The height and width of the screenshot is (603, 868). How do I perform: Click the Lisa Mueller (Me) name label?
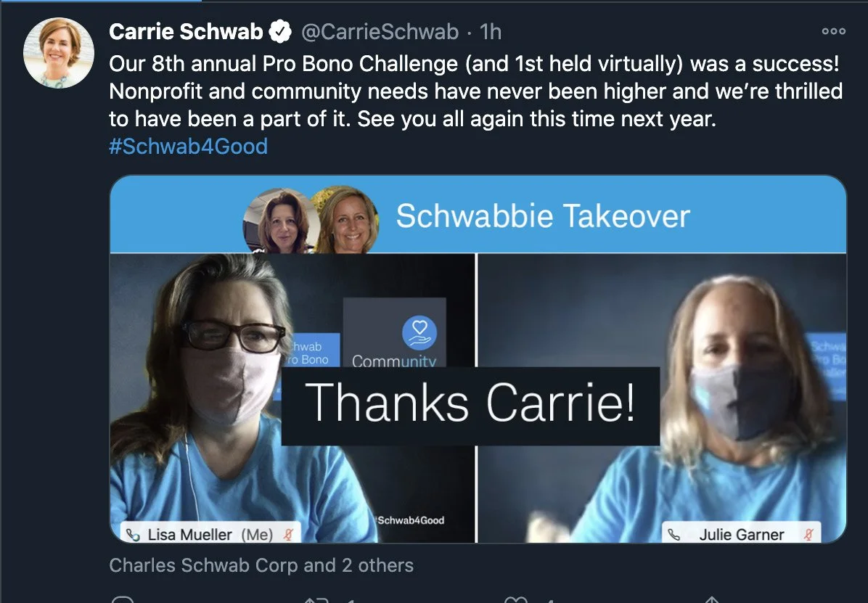pos(210,533)
